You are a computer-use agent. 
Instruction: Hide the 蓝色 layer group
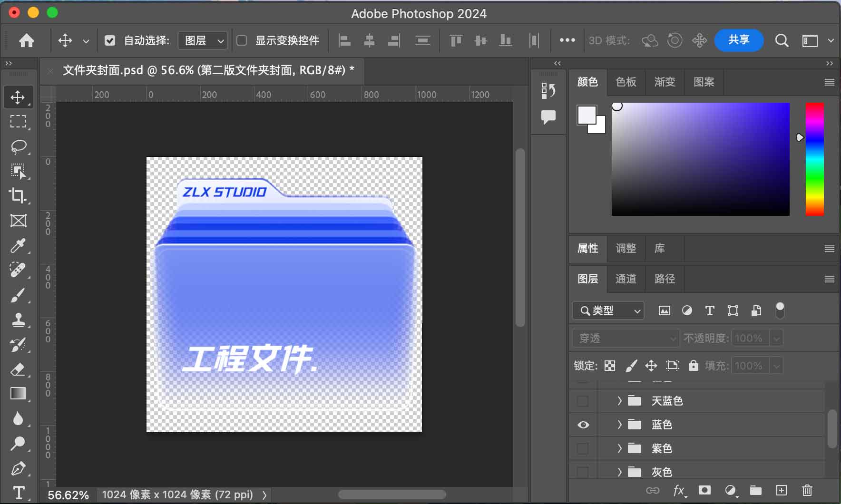coord(583,425)
